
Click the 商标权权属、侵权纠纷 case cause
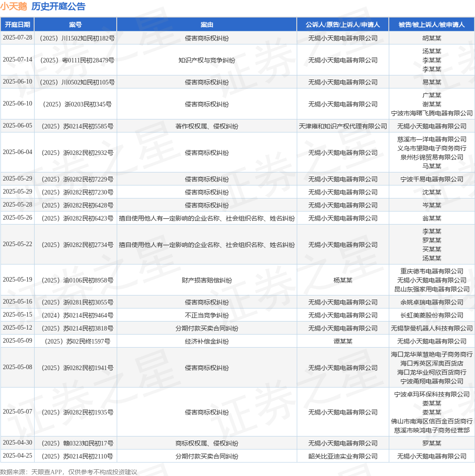[207, 444]
